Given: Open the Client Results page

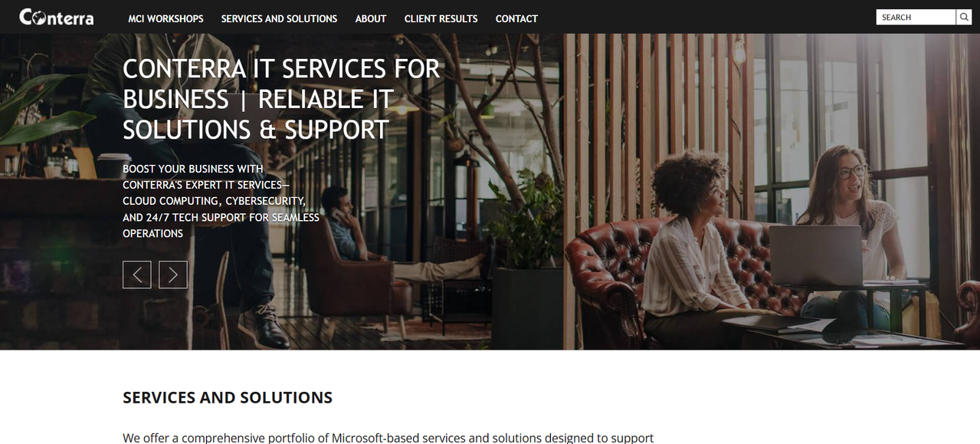Looking at the screenshot, I should tap(441, 18).
